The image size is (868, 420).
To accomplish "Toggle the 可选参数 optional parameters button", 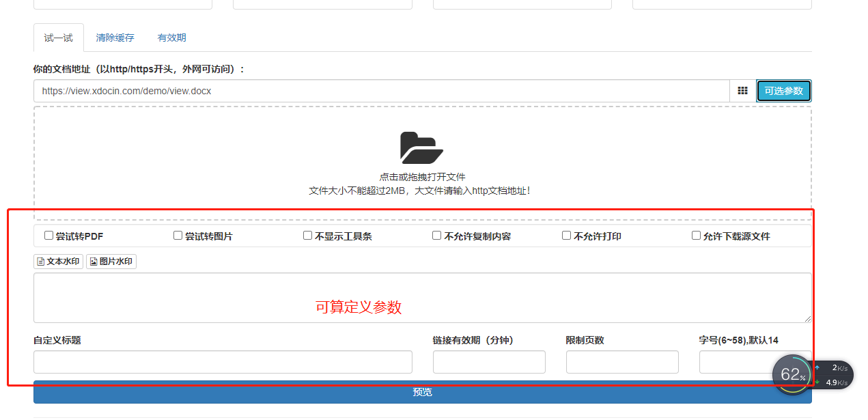I will [x=783, y=91].
